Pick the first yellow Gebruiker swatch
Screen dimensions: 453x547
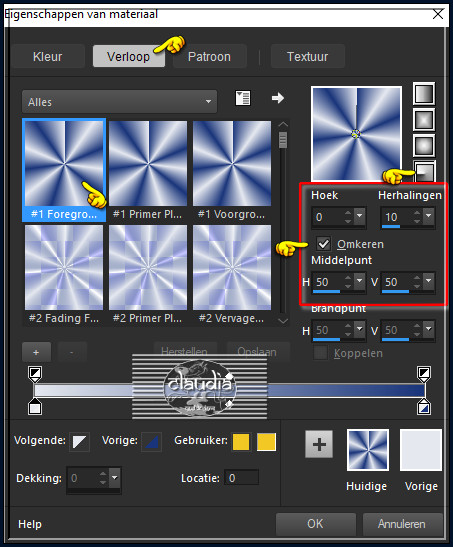tap(241, 442)
